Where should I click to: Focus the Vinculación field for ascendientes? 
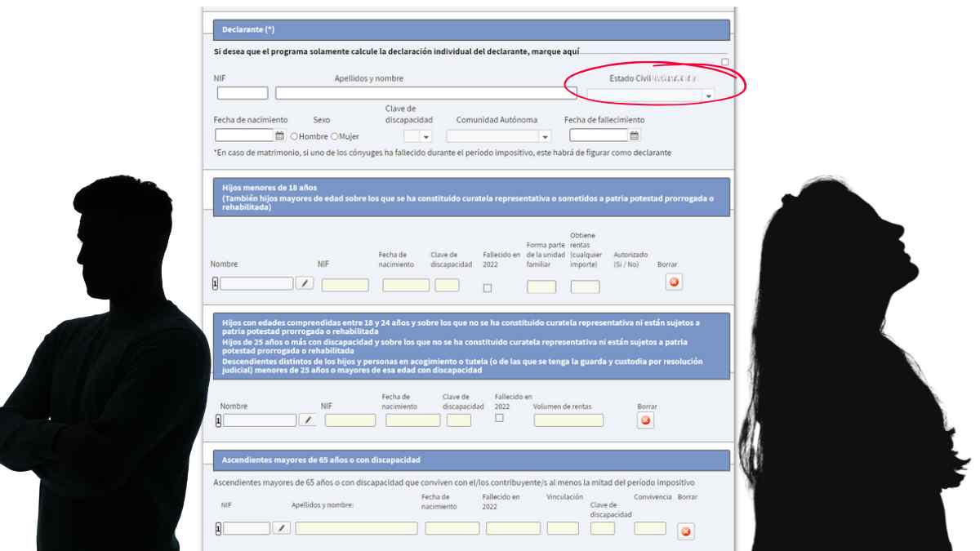563,528
